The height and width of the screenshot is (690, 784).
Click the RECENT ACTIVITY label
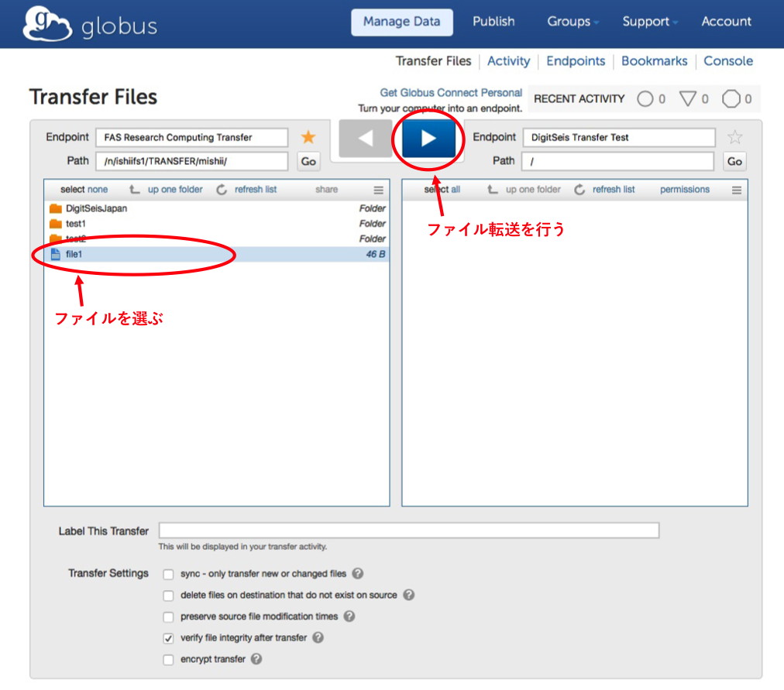click(579, 99)
